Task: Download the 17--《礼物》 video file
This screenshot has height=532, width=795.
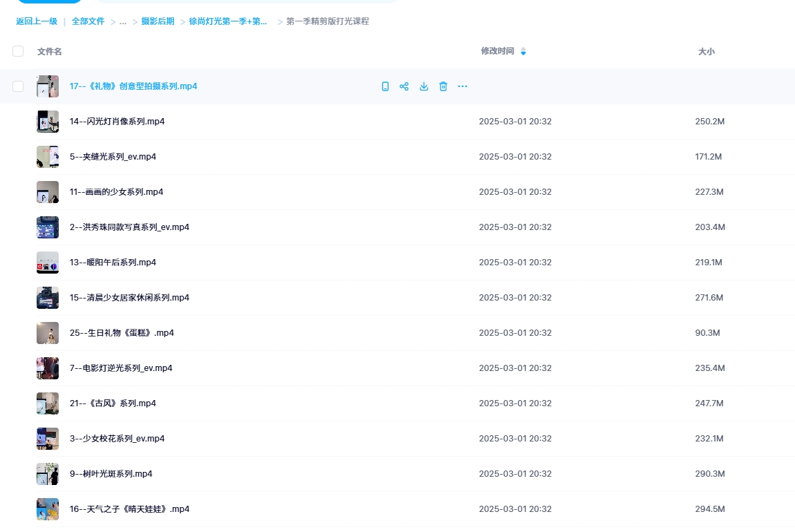Action: point(424,86)
